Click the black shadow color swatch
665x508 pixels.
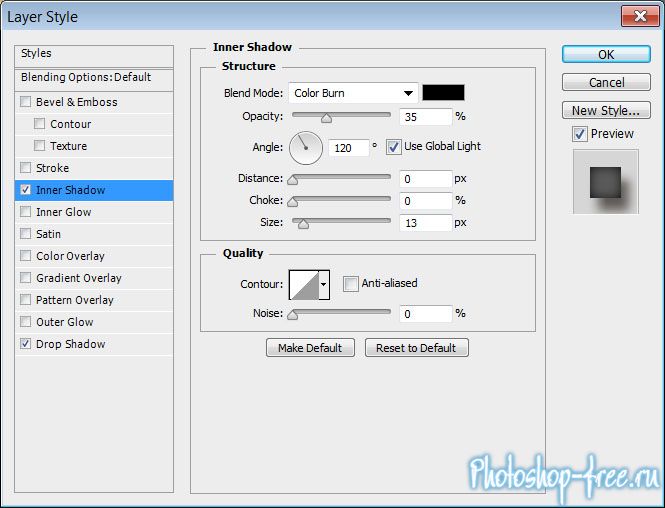[443, 93]
